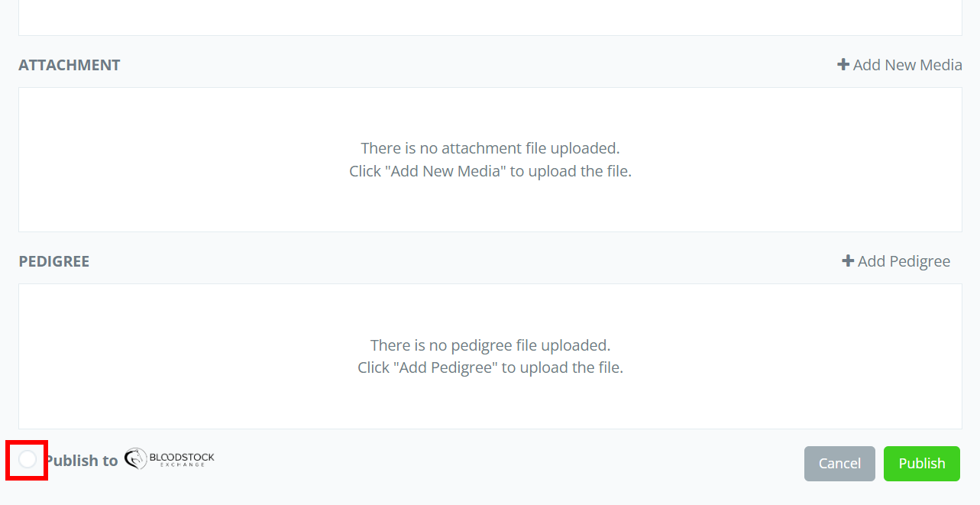Open the Add New Media upload link
The width and height of the screenshot is (980, 505).
coord(907,65)
